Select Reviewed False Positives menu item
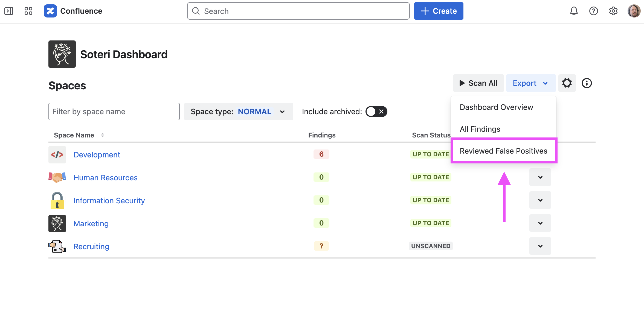This screenshot has height=311, width=644. coord(503,151)
